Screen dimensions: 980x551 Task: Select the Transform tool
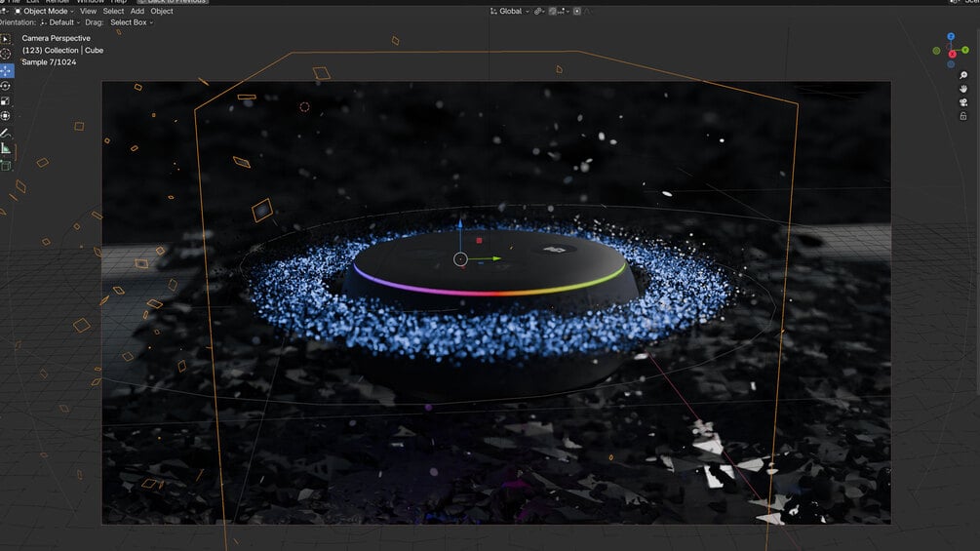[6, 116]
